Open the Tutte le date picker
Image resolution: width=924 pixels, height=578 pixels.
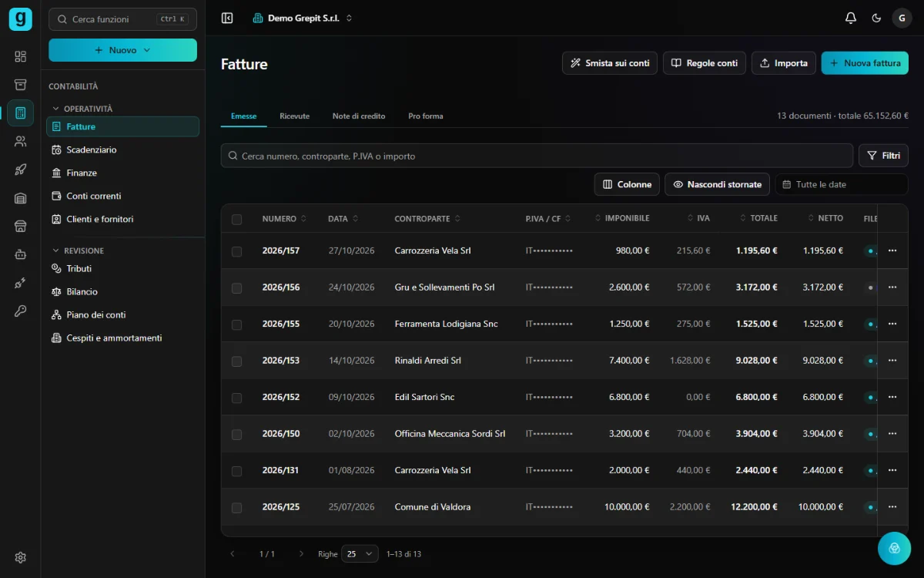click(842, 184)
